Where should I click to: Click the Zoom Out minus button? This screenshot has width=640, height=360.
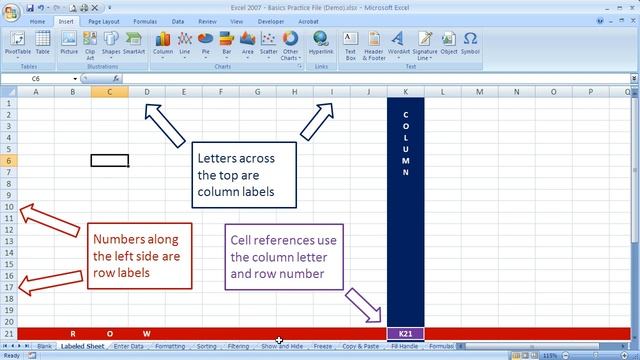coord(566,356)
